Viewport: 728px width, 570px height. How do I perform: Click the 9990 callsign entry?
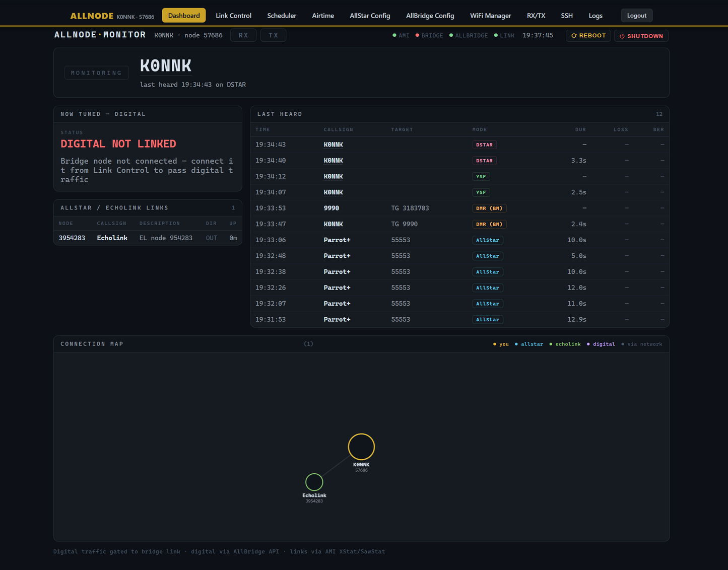point(332,208)
